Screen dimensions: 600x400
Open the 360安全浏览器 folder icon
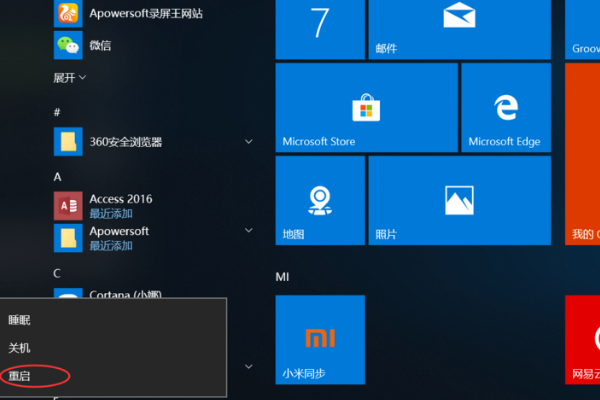(x=68, y=142)
